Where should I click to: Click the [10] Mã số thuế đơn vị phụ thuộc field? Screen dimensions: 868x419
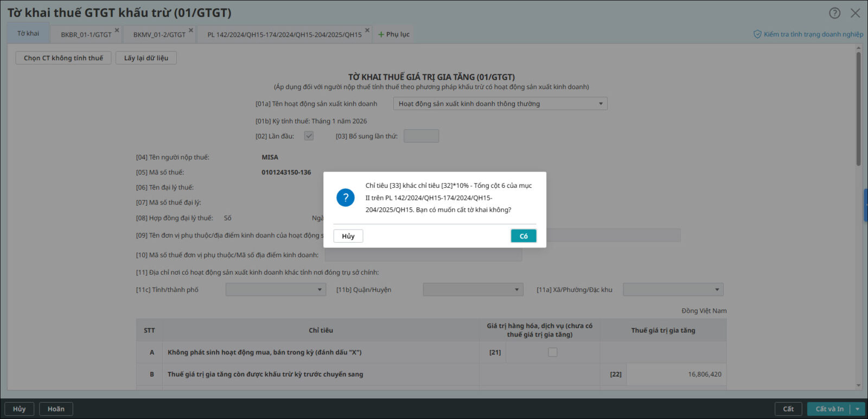423,255
